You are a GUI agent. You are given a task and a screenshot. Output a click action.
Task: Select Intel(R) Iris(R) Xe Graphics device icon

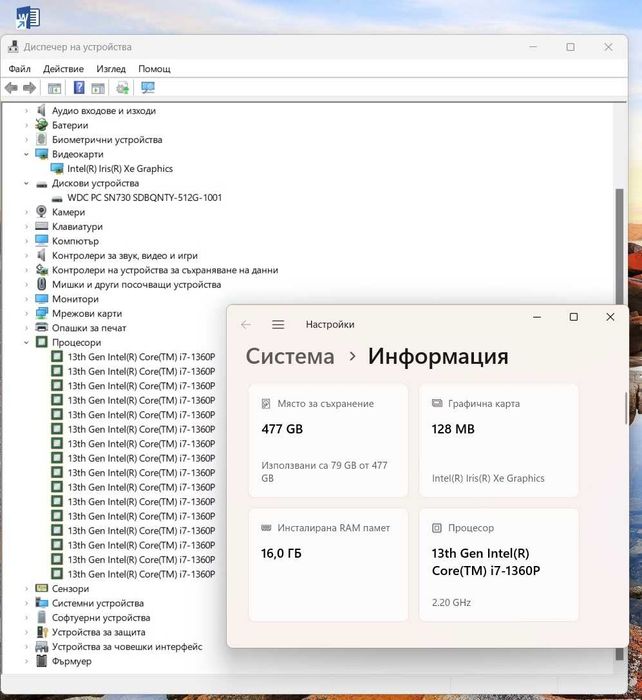click(57, 168)
